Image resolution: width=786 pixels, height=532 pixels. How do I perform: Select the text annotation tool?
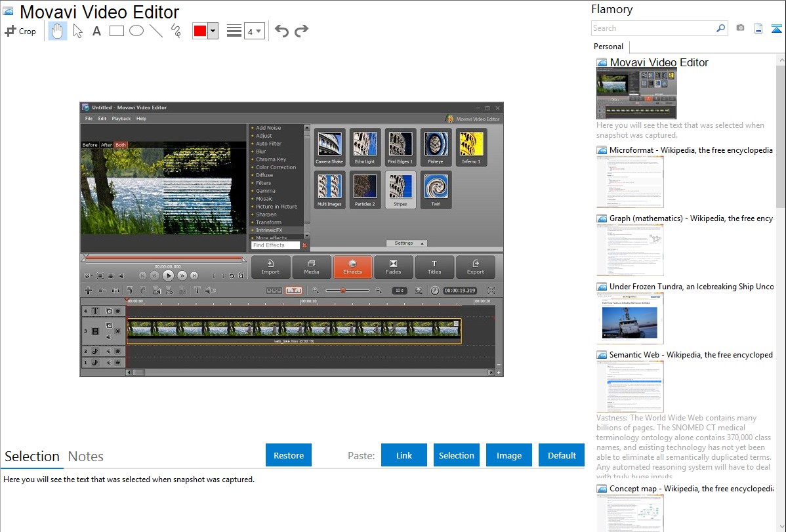pyautogui.click(x=96, y=31)
